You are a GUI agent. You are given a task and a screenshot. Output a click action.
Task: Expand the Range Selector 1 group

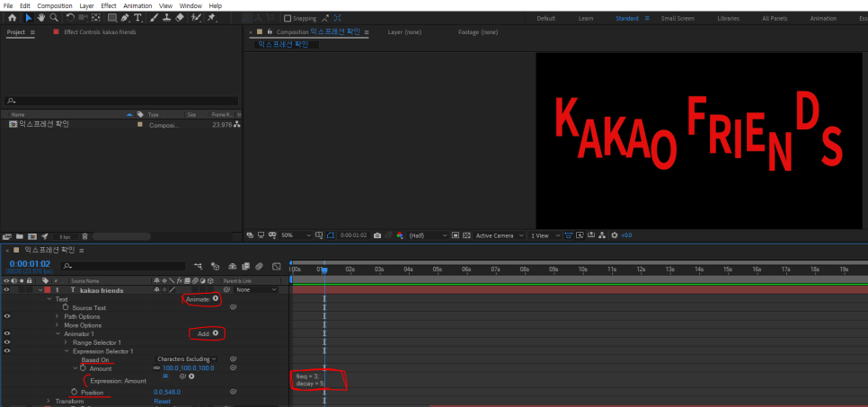click(x=66, y=343)
